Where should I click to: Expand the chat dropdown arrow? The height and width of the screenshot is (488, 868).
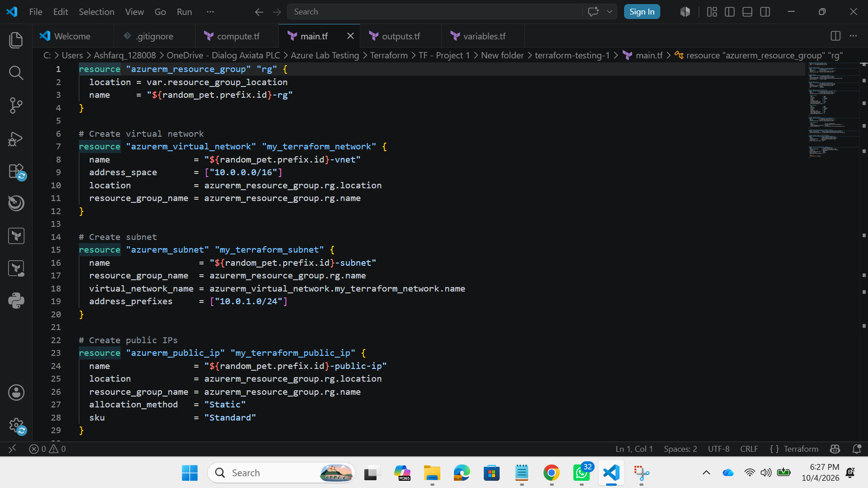pos(610,12)
